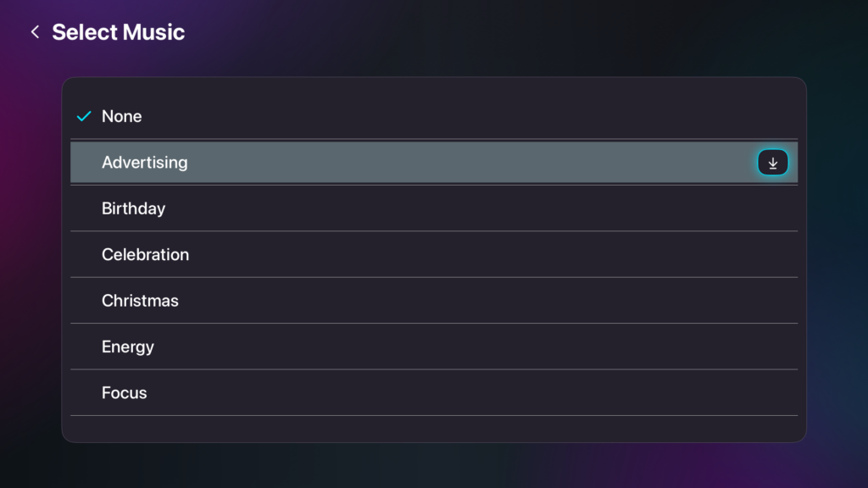This screenshot has width=868, height=488.
Task: Tap the Birthday text label
Action: point(133,208)
